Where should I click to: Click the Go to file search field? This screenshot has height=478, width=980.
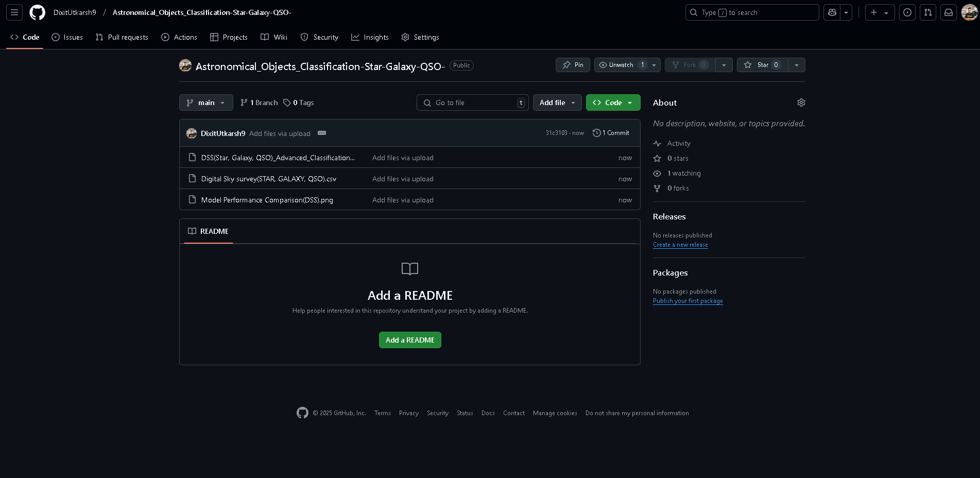pos(473,103)
